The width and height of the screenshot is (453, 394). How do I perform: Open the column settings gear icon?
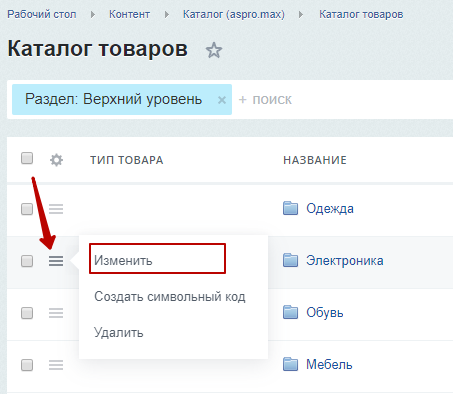click(x=56, y=160)
